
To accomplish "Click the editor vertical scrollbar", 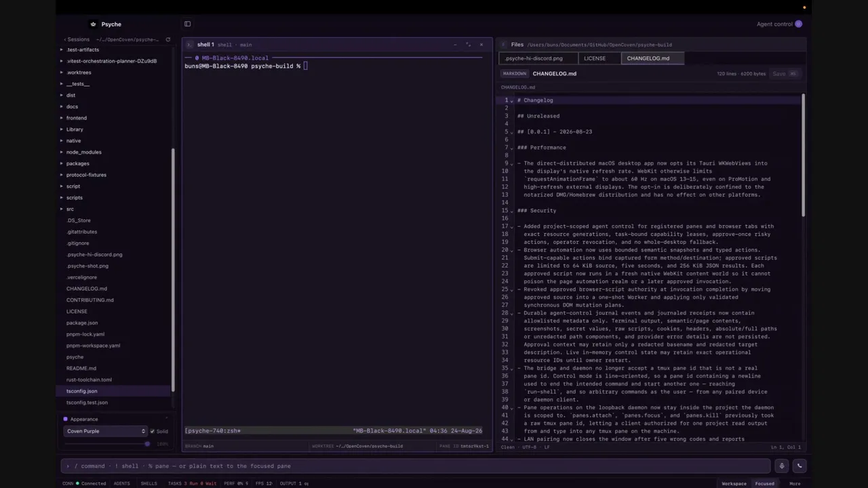I will point(804,156).
